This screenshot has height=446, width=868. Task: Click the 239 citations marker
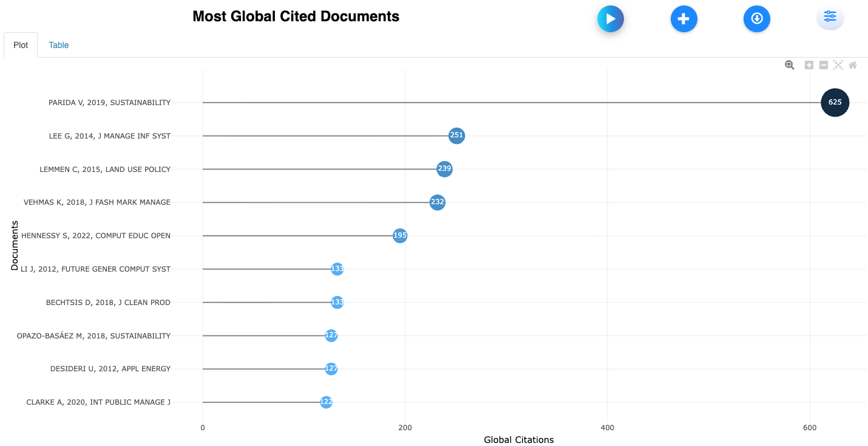tap(444, 169)
